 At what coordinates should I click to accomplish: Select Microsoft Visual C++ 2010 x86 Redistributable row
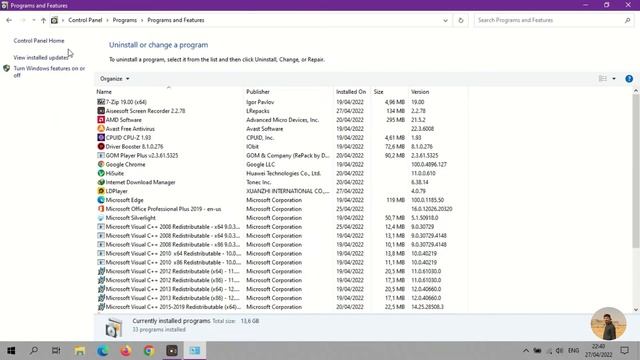pyautogui.click(x=282, y=262)
